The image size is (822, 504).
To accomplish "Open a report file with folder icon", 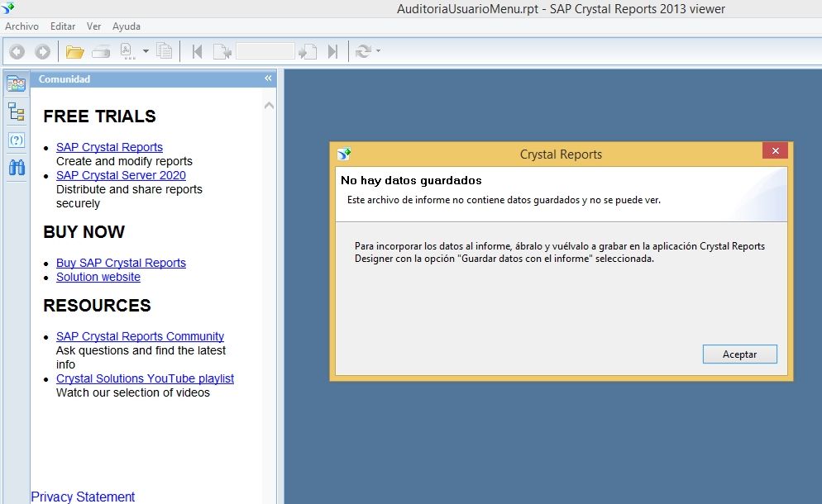I will (x=75, y=51).
